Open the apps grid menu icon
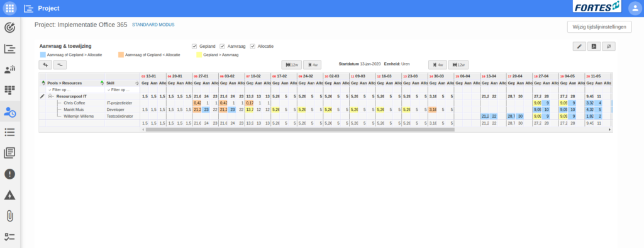Viewport: 644px width, 248px height. (10, 8)
